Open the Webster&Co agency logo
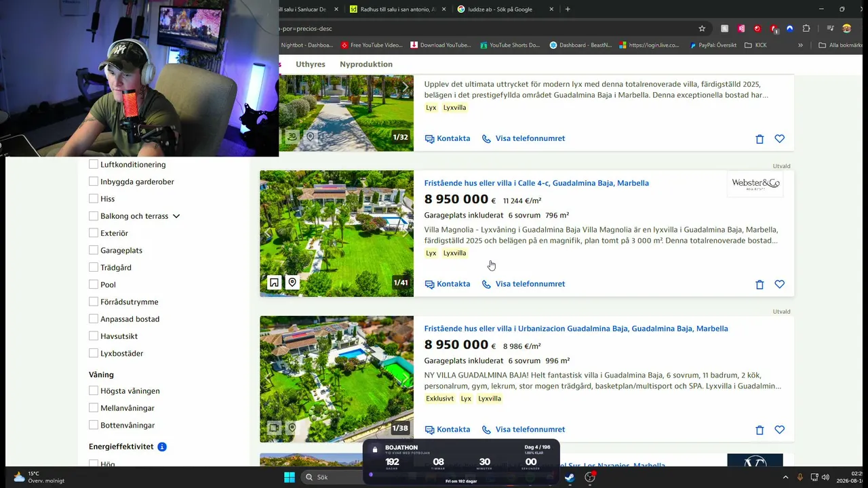 coord(755,184)
